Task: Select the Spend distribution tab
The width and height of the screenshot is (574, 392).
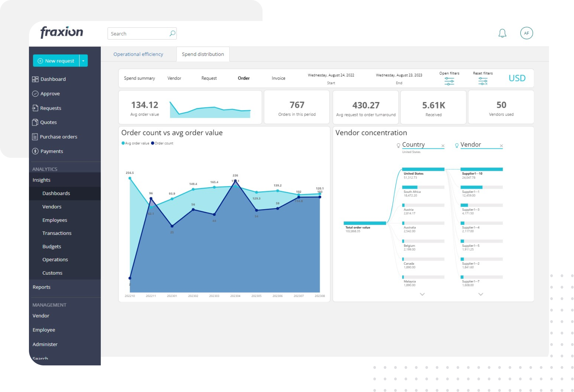Action: pos(203,54)
